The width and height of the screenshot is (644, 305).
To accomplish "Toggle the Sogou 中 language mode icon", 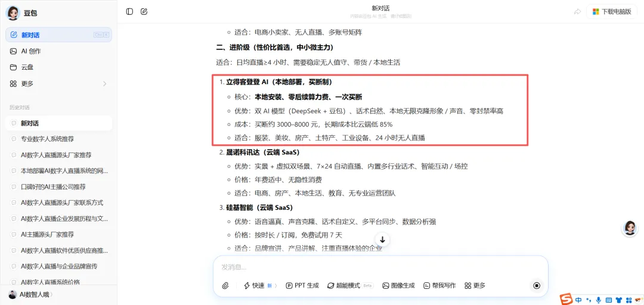I will tap(578, 300).
